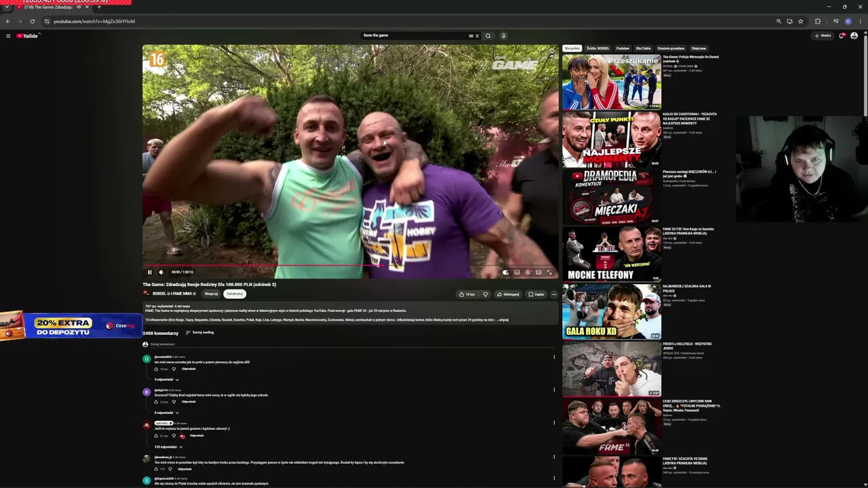Select the Wszystkie filter chip
The width and height of the screenshot is (868, 488).
572,49
